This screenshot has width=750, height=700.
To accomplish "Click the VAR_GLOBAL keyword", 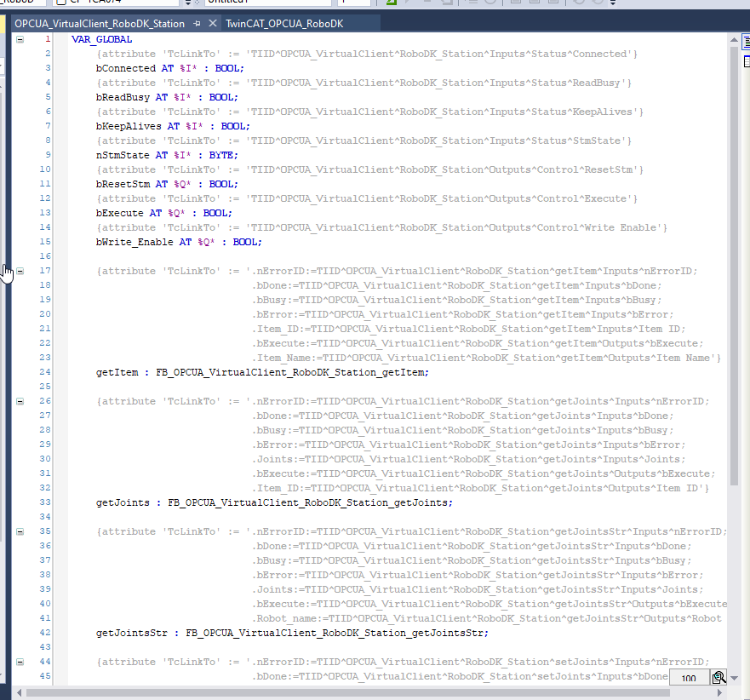I will coord(102,39).
